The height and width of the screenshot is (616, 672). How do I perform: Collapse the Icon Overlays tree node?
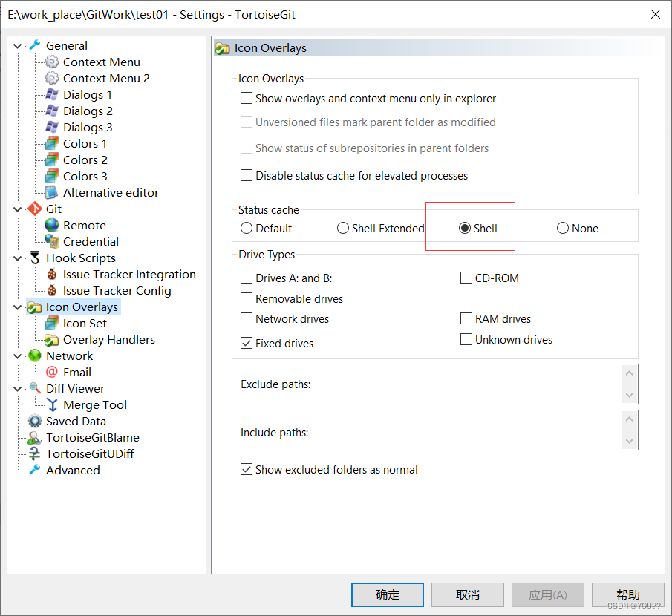point(18,307)
